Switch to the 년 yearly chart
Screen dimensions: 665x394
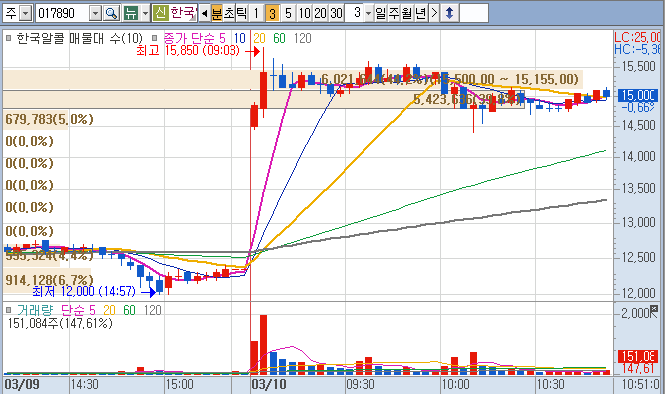coord(421,13)
